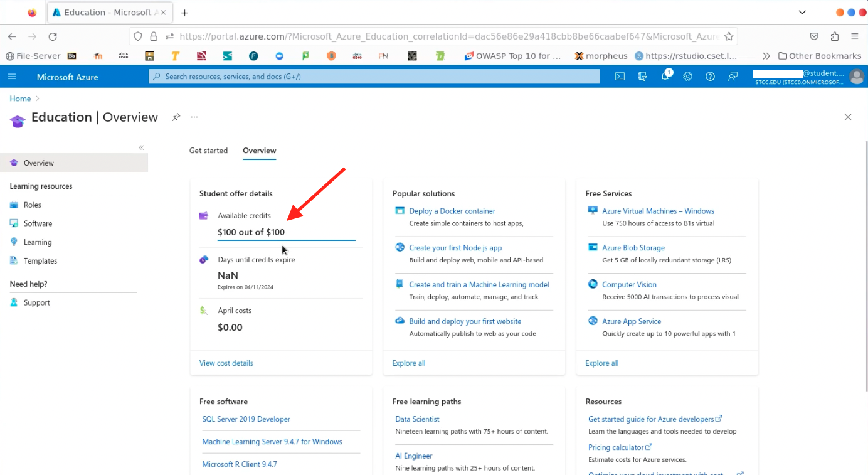Click the Azure search resources box

374,77
